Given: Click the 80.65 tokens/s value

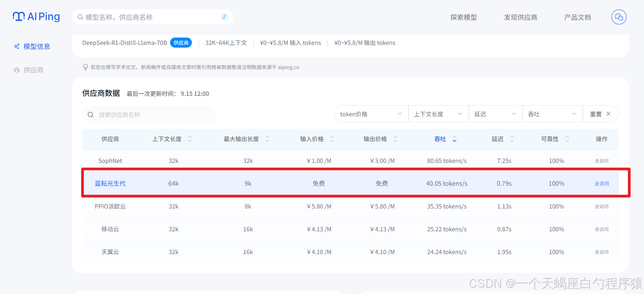Looking at the screenshot, I should tap(447, 161).
